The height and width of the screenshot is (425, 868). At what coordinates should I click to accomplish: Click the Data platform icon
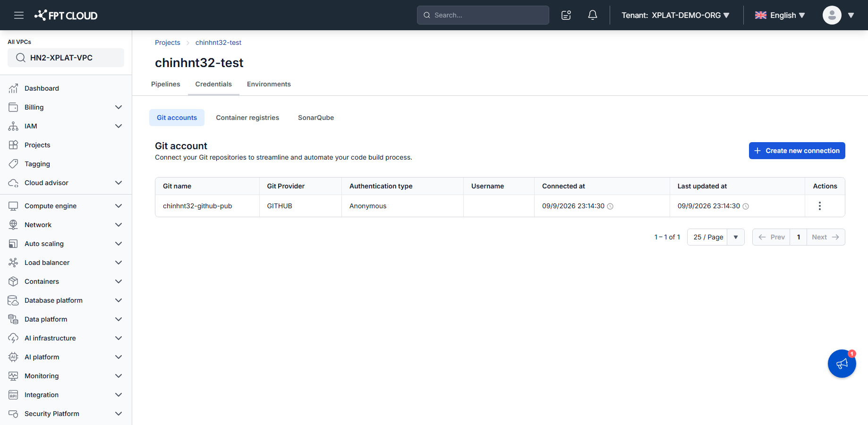tap(13, 319)
